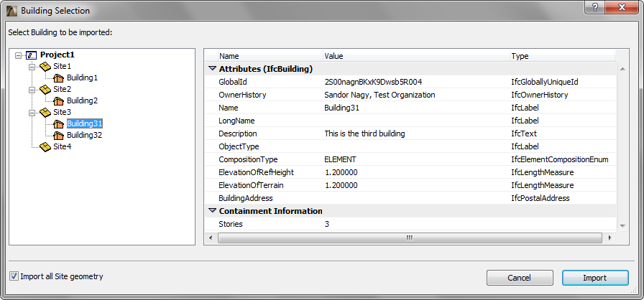Click the Building2 house icon
The height and width of the screenshot is (300, 644).
point(59,100)
